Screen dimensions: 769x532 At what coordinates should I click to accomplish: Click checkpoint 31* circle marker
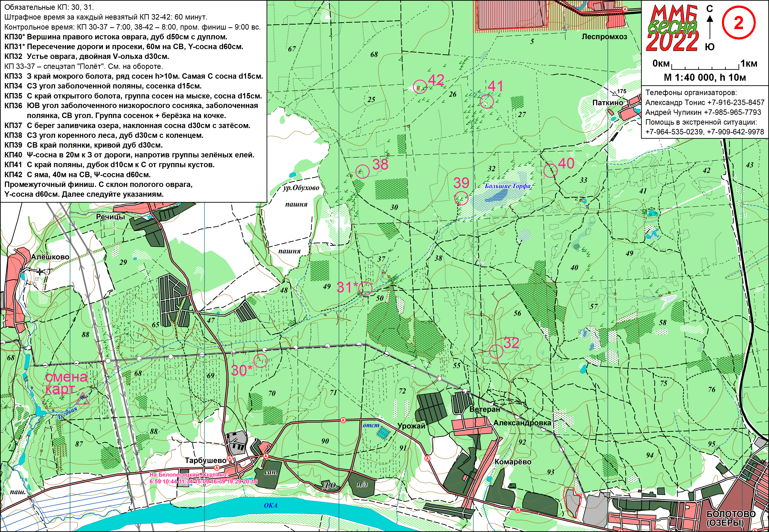(365, 288)
